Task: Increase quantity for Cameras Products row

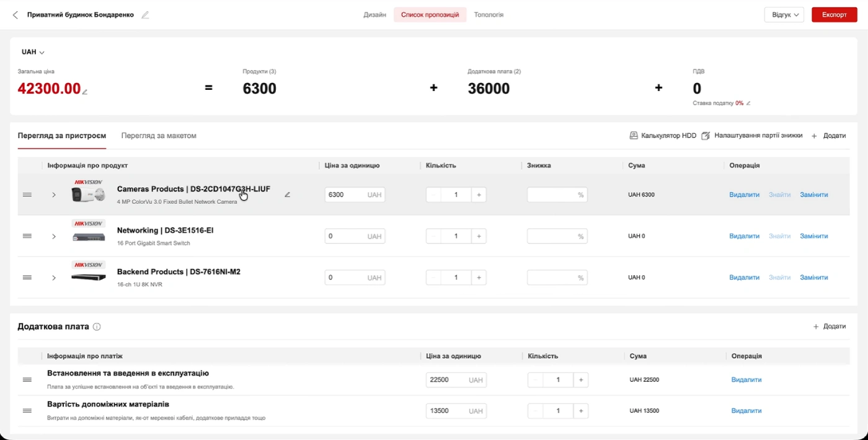Action: tap(479, 195)
